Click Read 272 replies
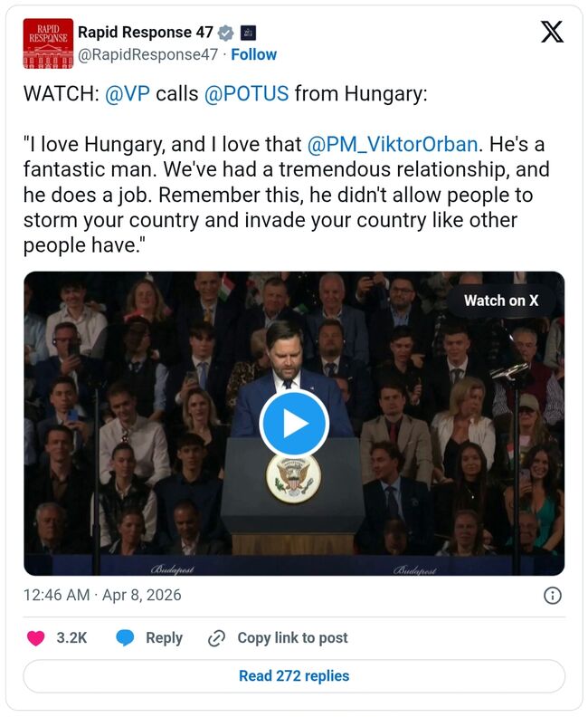Viewport: 588px width, 717px height. [294, 676]
